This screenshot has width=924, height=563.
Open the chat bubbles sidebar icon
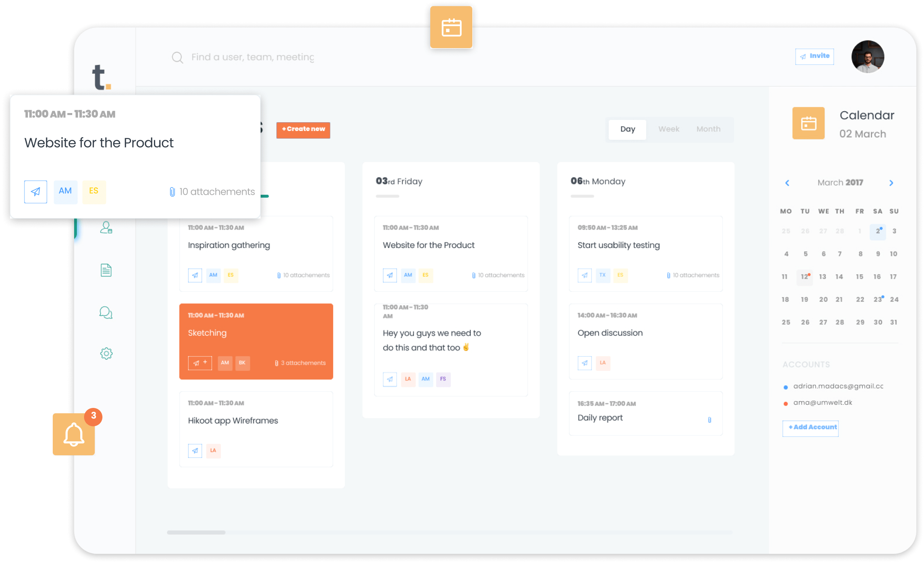pos(106,312)
